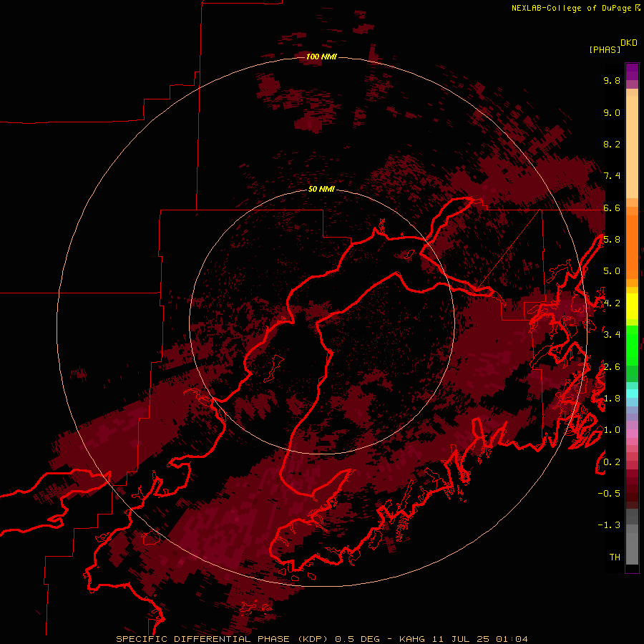Screen dimensions: 644x644
Task: Click the 100 NMI range ring label
Action: (x=321, y=57)
